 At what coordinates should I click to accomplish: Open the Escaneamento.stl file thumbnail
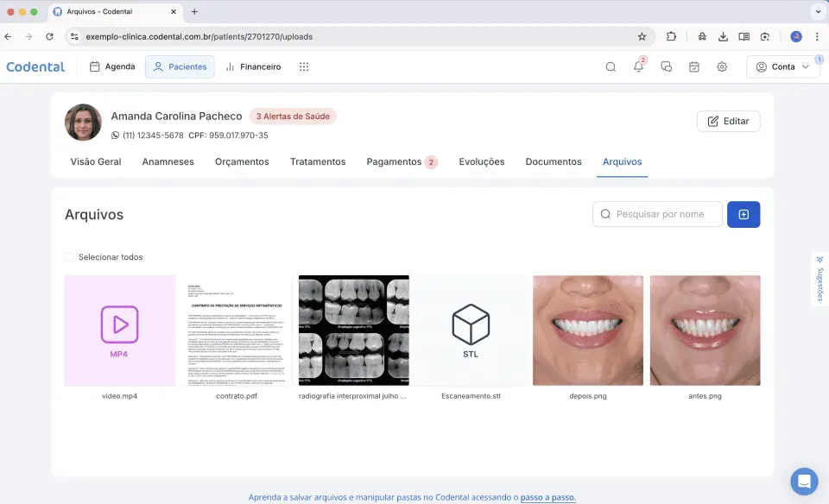(x=471, y=331)
